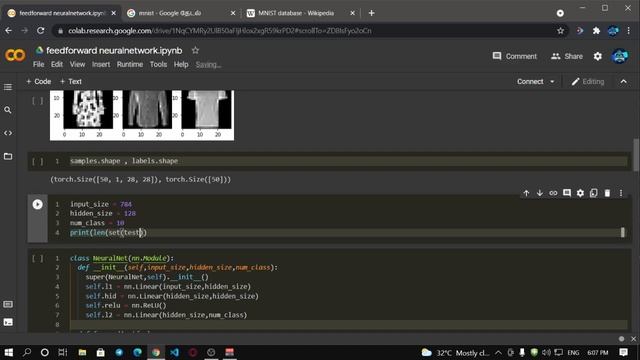Close the bottom status panel with X
Image resolution: width=640 pixels, height=360 pixels.
(633, 339)
